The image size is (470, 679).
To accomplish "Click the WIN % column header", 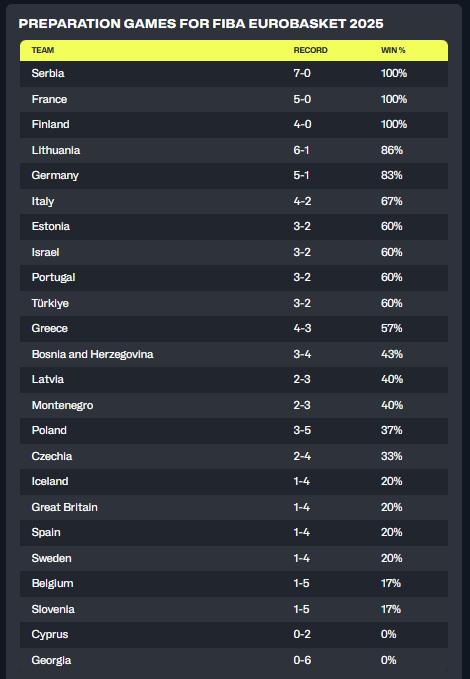I will (x=393, y=50).
